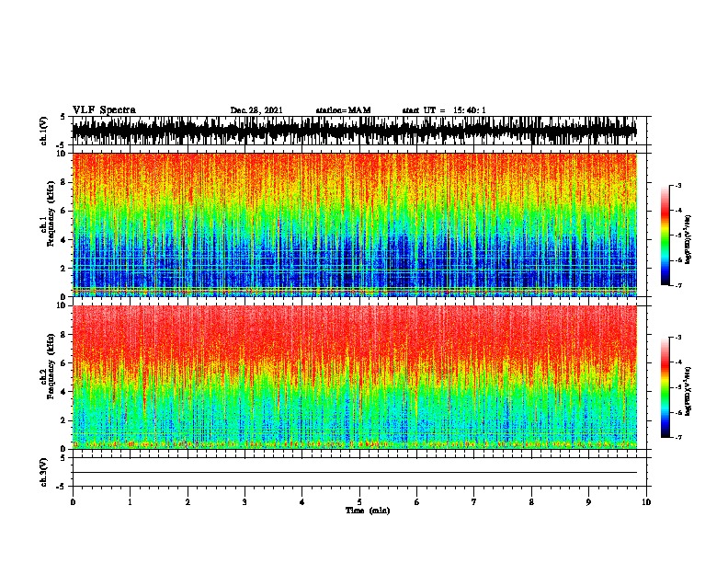The height and width of the screenshot is (563, 728).
Task: Click the ch.2 frequency tick label "6"
Action: (x=63, y=363)
